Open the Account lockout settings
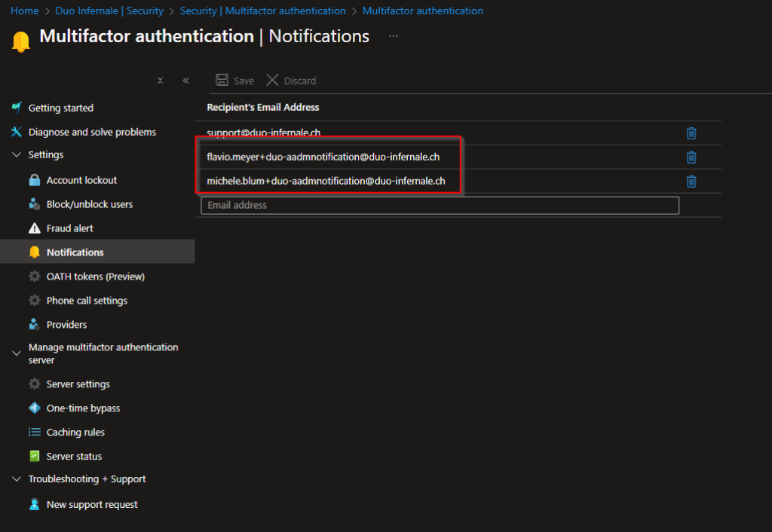Viewport: 772px width, 532px height. click(80, 179)
